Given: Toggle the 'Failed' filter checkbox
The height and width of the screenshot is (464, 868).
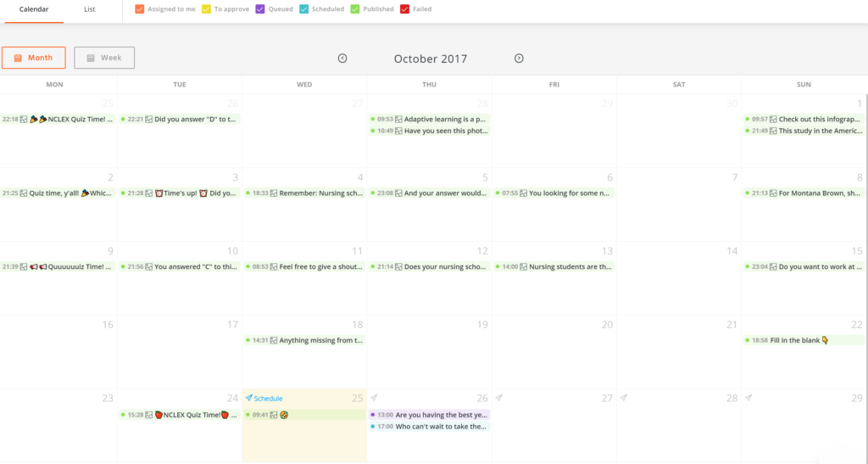Looking at the screenshot, I should point(405,9).
